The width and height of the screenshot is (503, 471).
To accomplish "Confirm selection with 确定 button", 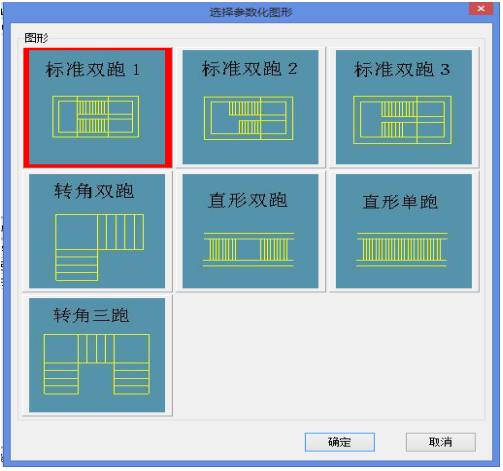I will [340, 442].
